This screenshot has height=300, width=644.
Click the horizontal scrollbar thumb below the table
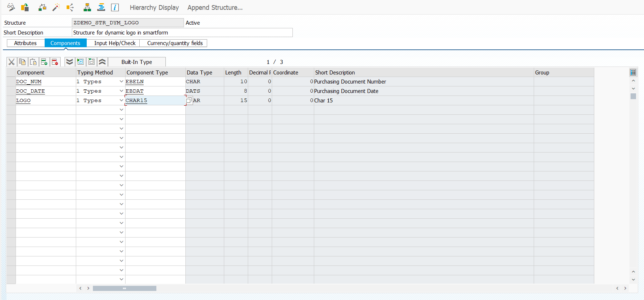(x=124, y=288)
